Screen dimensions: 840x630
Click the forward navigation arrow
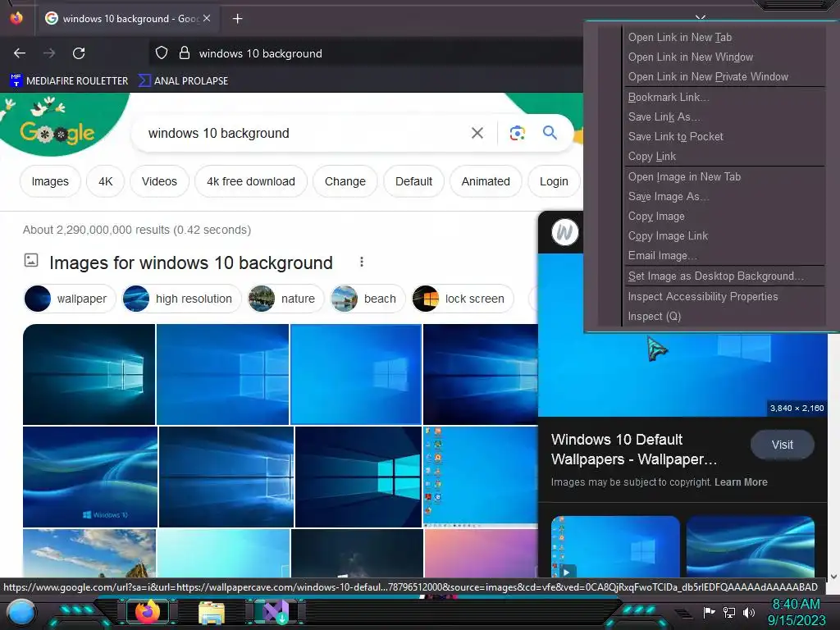point(49,53)
